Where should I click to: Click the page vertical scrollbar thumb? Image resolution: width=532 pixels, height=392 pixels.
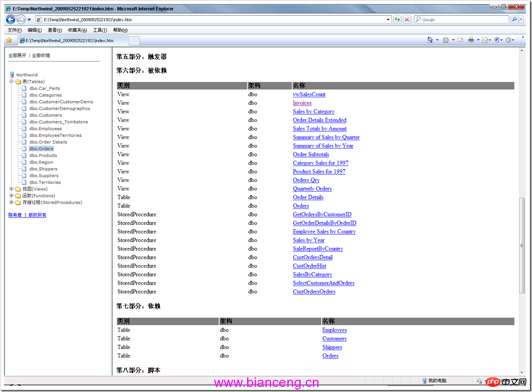522,245
